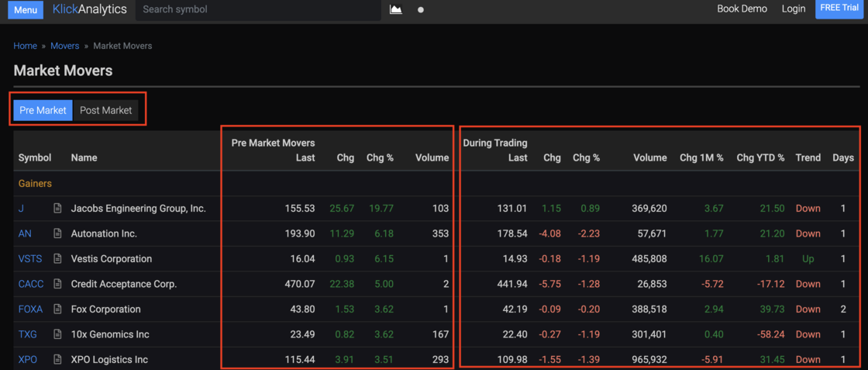This screenshot has width=868, height=370.
Task: Open the AN ticker symbol
Action: 25,233
